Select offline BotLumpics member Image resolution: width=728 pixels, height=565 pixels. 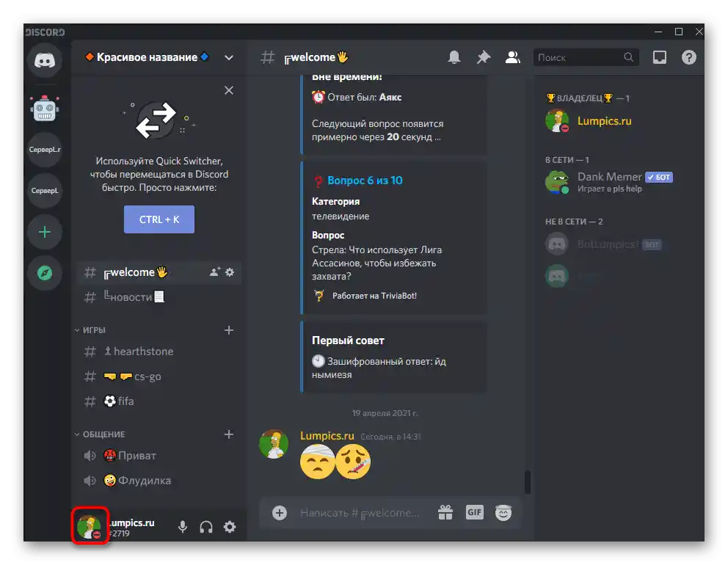(617, 244)
